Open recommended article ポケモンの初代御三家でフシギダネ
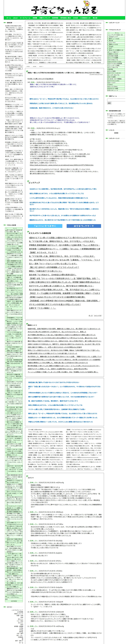 (55, 305)
